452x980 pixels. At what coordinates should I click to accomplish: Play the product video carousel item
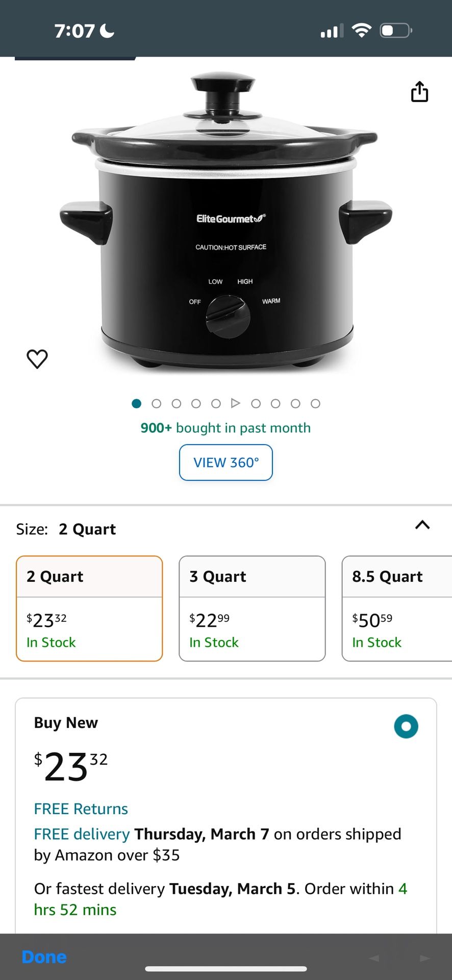235,403
